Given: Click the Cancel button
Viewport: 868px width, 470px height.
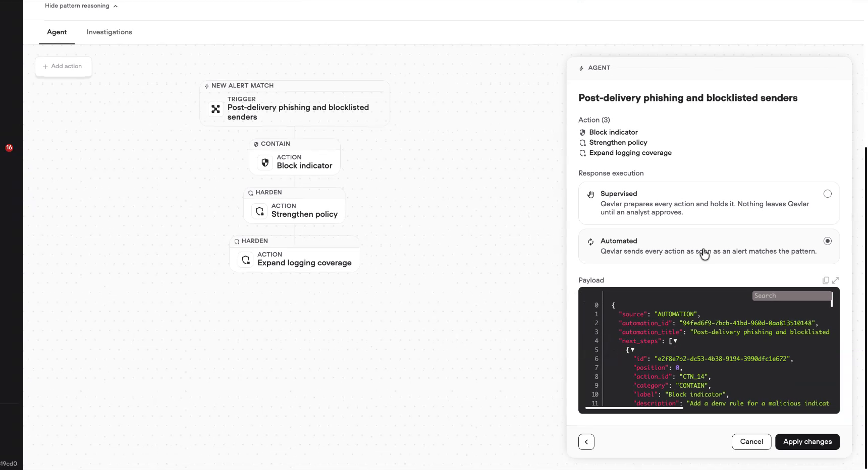Looking at the screenshot, I should click(751, 442).
